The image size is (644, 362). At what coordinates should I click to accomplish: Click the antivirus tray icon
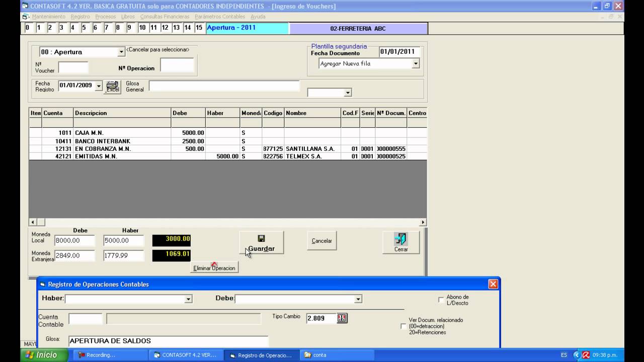pyautogui.click(x=586, y=355)
